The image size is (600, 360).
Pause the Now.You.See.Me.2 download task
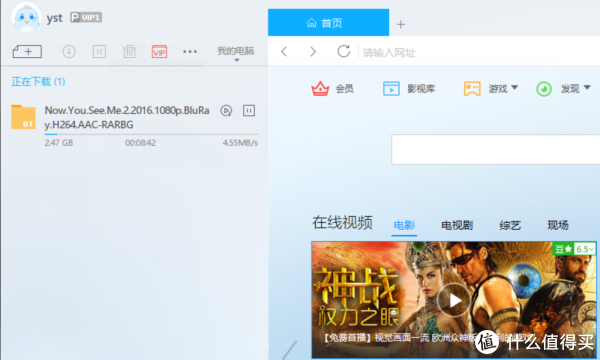pyautogui.click(x=249, y=111)
